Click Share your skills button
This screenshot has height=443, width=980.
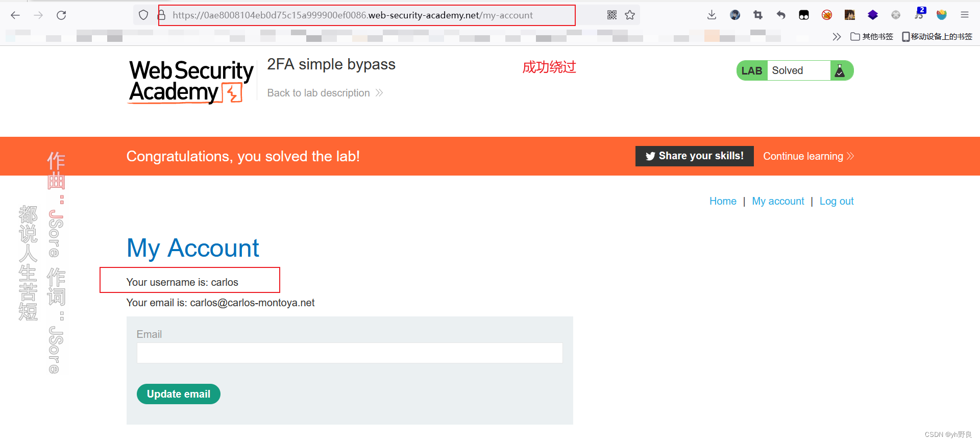click(x=694, y=156)
